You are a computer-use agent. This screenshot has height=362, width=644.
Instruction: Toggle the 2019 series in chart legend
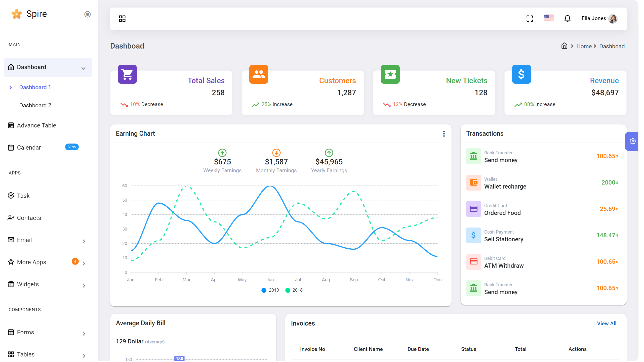click(270, 290)
